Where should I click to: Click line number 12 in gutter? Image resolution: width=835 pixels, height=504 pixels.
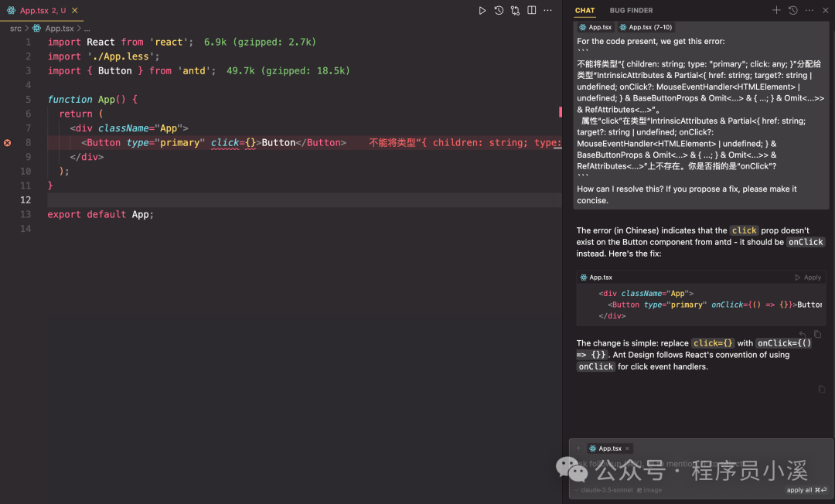tap(26, 200)
